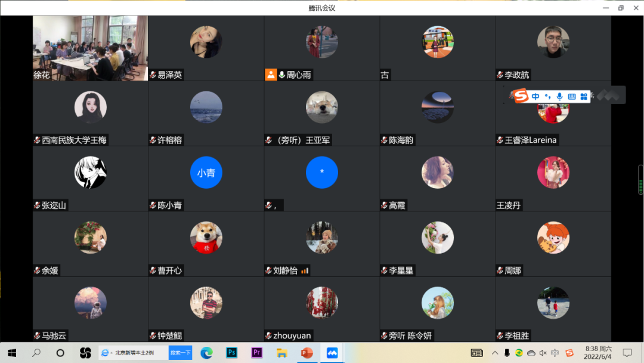Switch to PowerPoint in the taskbar
The width and height of the screenshot is (644, 363).
pos(307,353)
